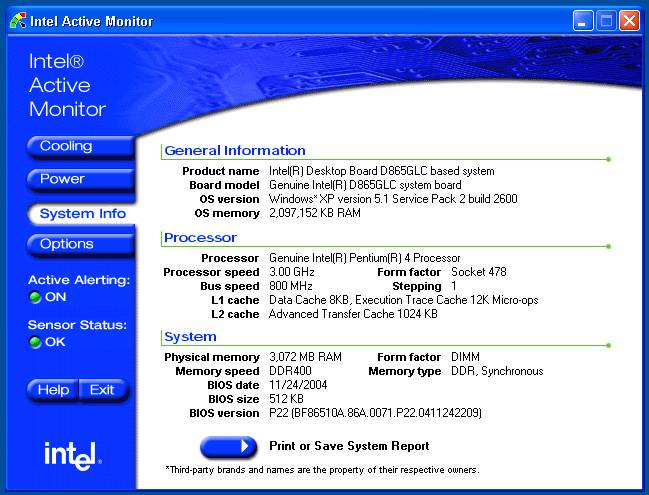Click the Sensor Status label
This screenshot has height=495, width=649.
(x=77, y=325)
